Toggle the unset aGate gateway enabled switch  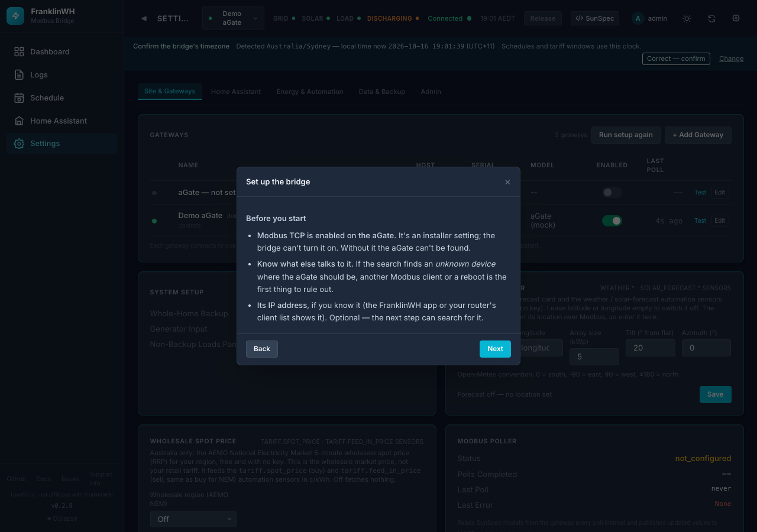coord(612,192)
